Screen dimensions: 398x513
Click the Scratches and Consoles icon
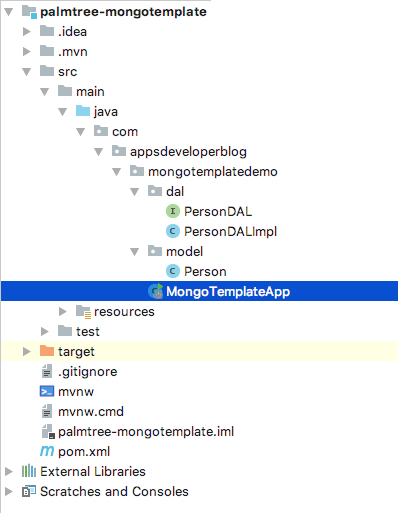pyautogui.click(x=29, y=491)
